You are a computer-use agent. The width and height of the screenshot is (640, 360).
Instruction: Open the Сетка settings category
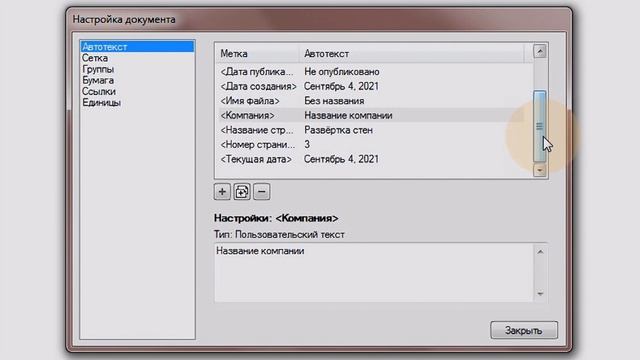point(95,58)
